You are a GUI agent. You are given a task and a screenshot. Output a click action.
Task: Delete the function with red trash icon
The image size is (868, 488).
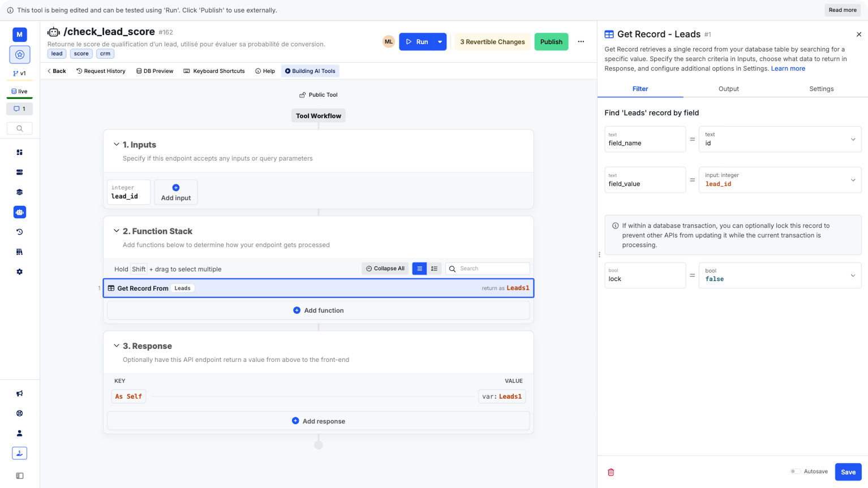click(611, 472)
